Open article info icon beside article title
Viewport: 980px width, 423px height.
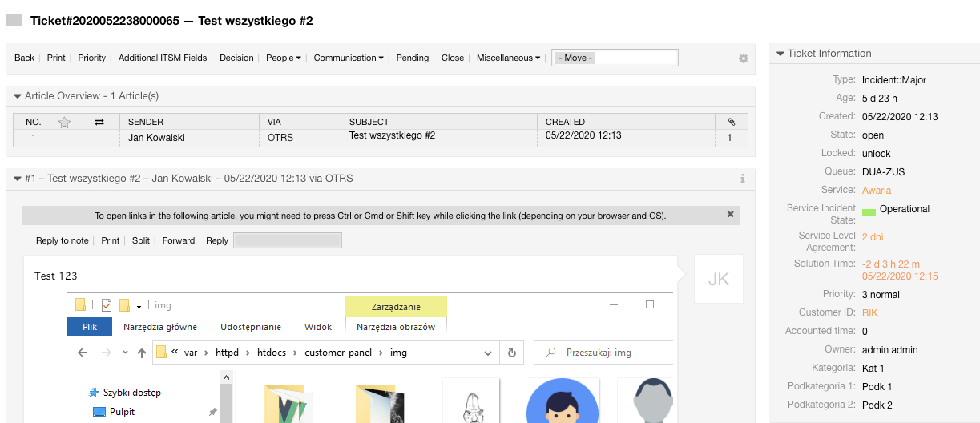(x=743, y=179)
